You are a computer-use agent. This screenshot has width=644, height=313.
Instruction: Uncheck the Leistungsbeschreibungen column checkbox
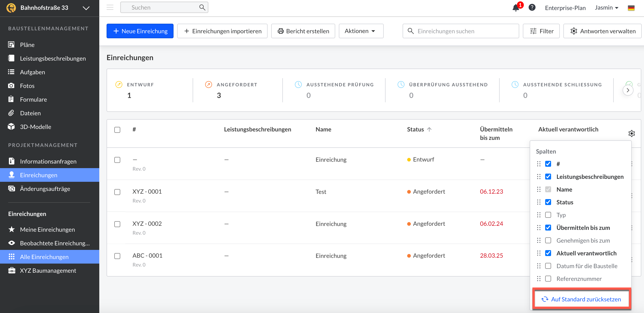tap(548, 177)
